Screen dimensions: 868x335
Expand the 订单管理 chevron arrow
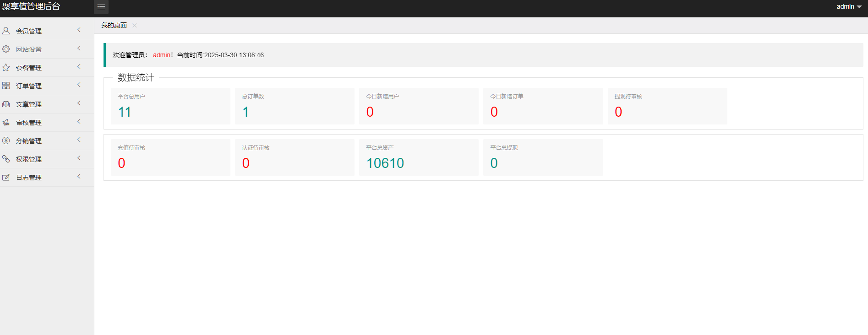pyautogui.click(x=79, y=85)
